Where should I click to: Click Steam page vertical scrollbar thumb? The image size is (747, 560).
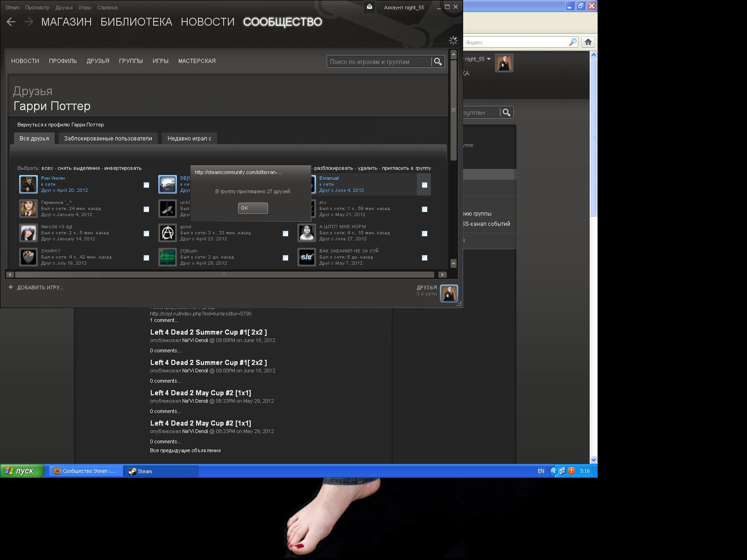pos(453,111)
